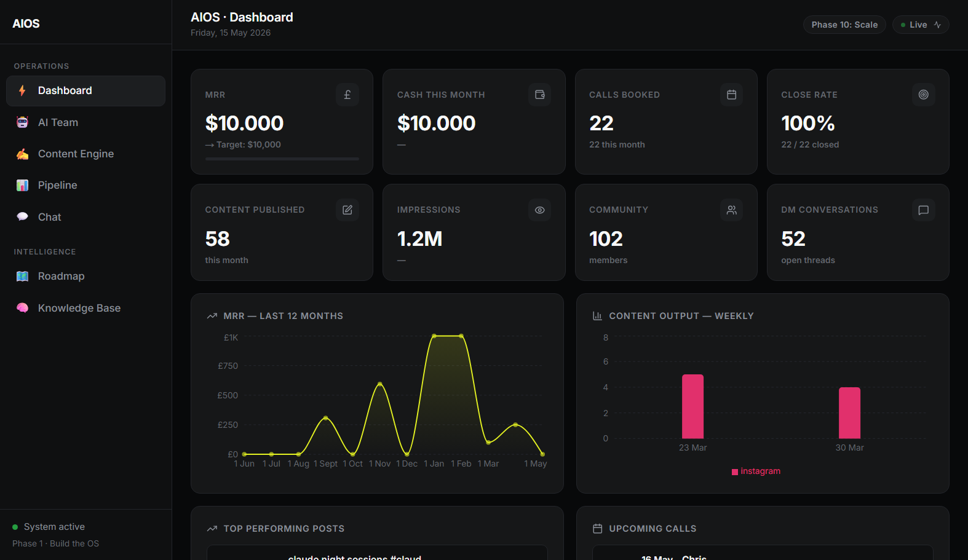Click the 1.2M impressions value
Screen dimensions: 968x560
pos(419,239)
